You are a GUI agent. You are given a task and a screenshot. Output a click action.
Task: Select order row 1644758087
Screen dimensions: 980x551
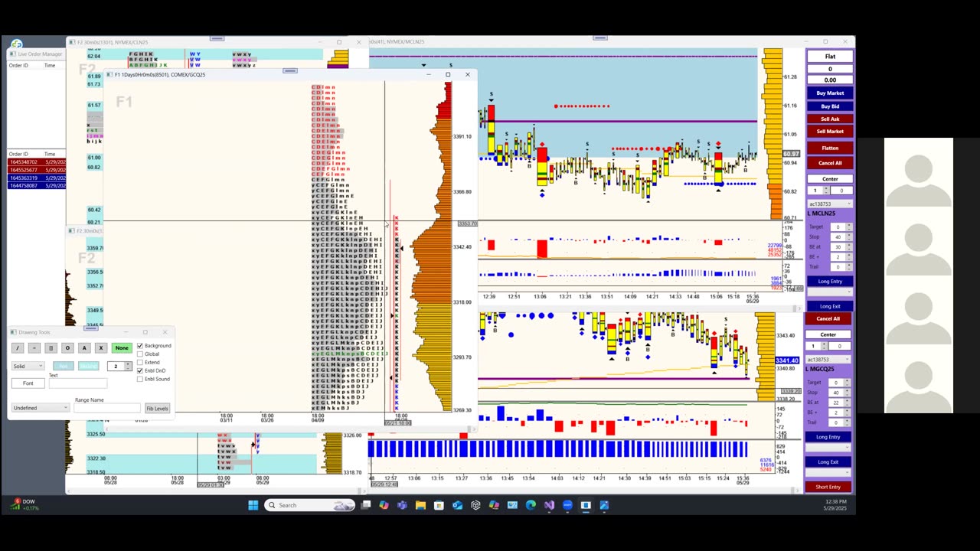[x=37, y=185]
